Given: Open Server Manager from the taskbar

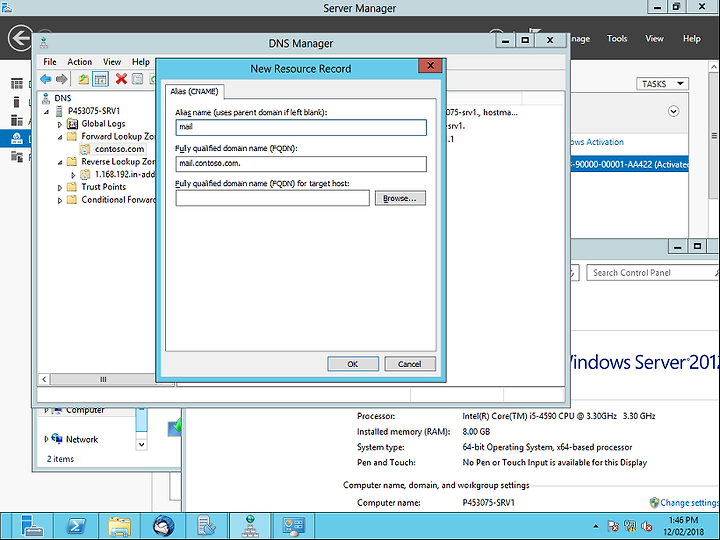Looking at the screenshot, I should tap(32, 526).
